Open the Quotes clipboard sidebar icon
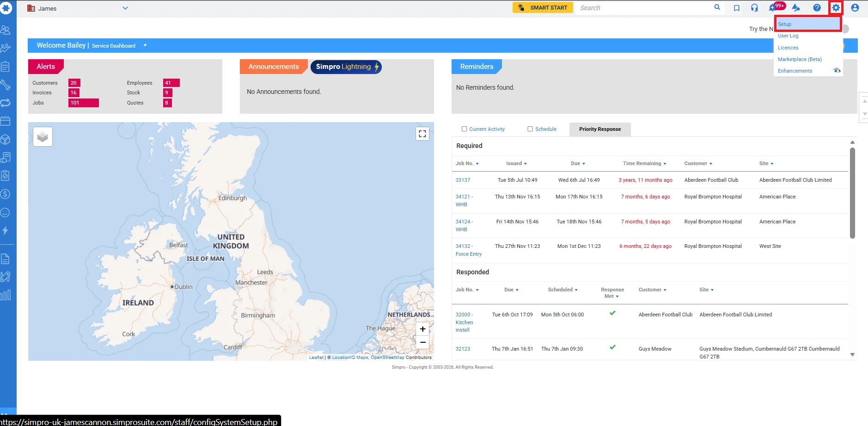 [6, 67]
